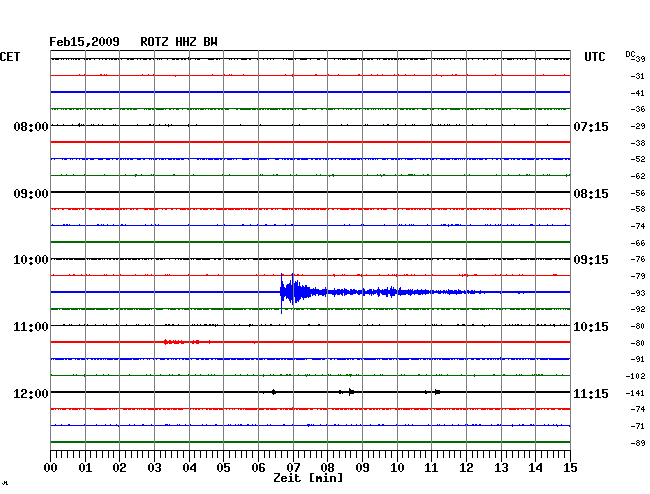Viewport: 650px width, 494px height.
Task: Click the 02 minute axis tick label
Action: [119, 468]
